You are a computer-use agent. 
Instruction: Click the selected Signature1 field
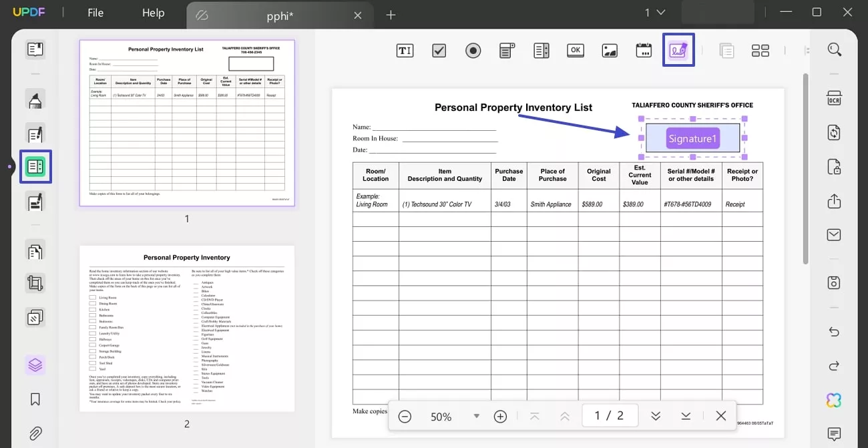[692, 138]
